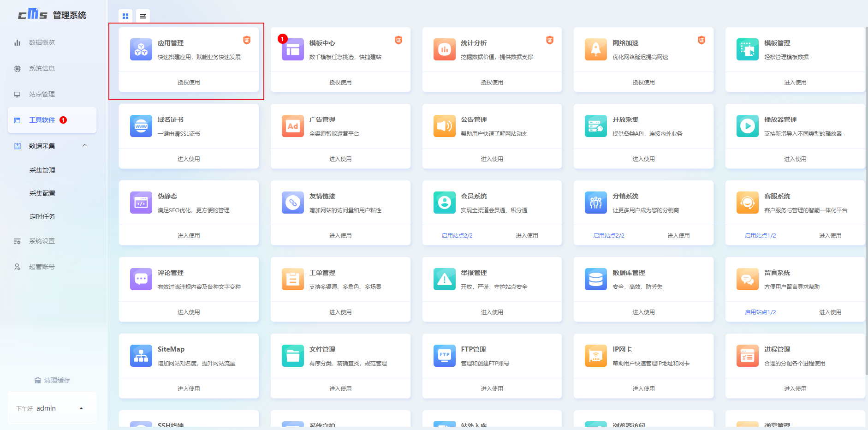Click the CMS 管理系统 logo
868x430 pixels.
52,14
